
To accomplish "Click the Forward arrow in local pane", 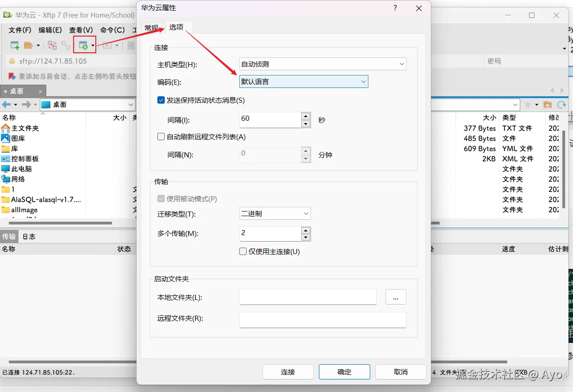I will (x=27, y=105).
